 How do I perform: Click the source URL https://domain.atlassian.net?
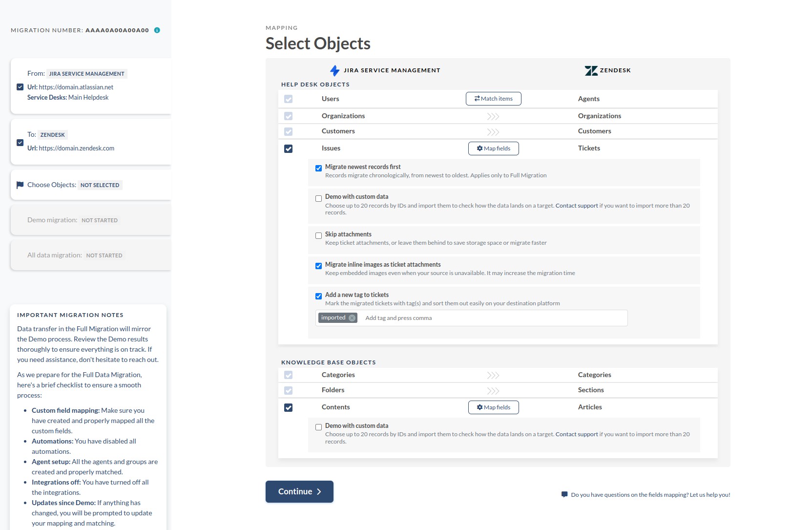76,87
